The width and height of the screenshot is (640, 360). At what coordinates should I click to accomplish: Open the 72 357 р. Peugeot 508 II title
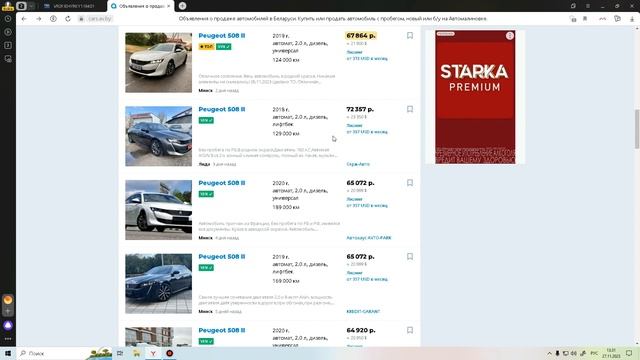[x=222, y=109]
